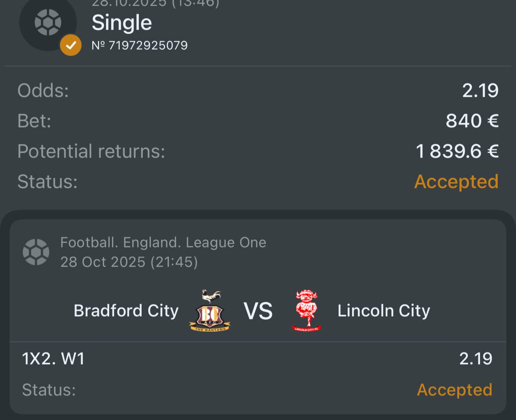Viewport: 516px width, 420px height.
Task: Click the match date 28 Oct 2025 (21:45)
Action: coord(129,262)
